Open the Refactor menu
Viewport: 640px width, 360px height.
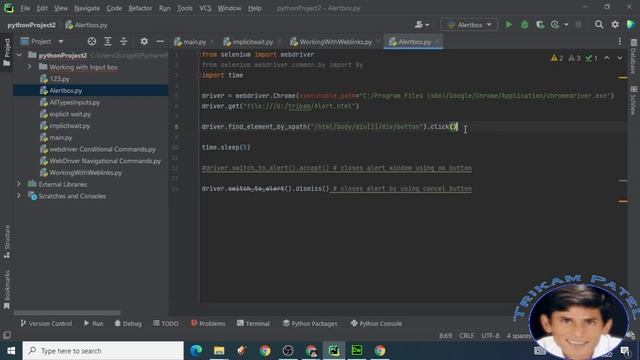140,8
